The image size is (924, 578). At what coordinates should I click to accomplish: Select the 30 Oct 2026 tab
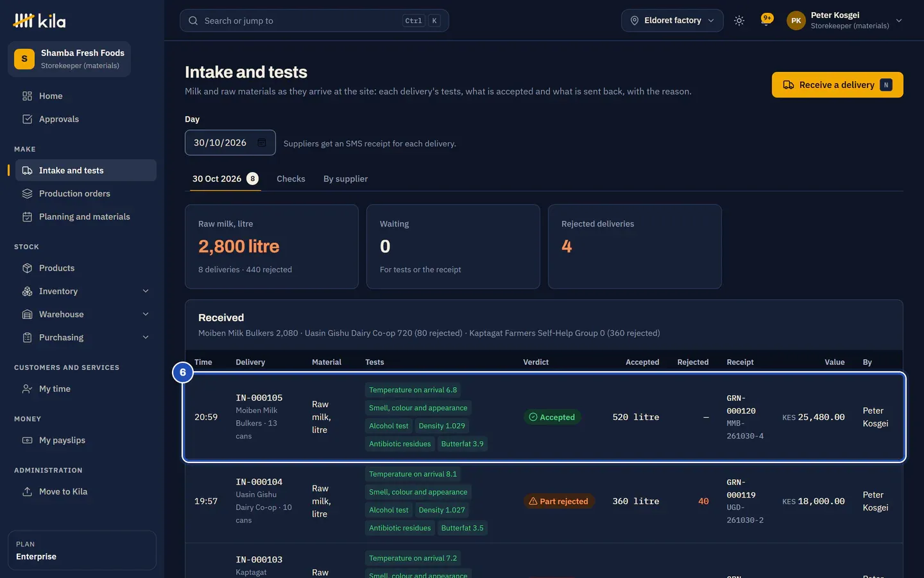(x=225, y=179)
